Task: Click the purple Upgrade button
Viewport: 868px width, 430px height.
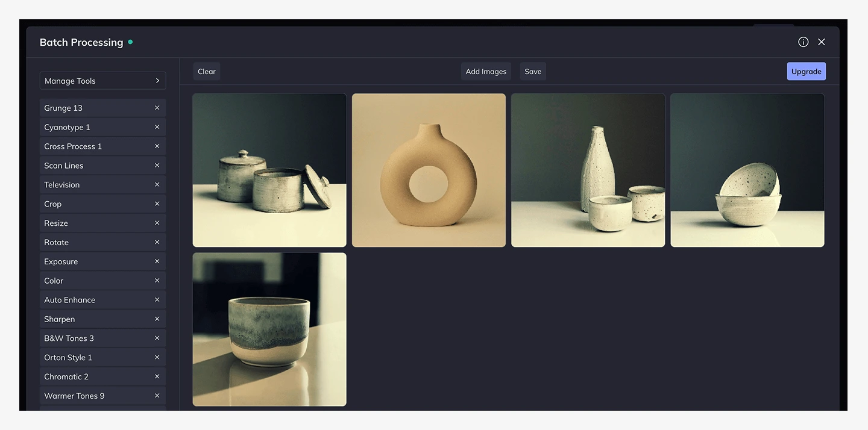Action: pyautogui.click(x=806, y=72)
